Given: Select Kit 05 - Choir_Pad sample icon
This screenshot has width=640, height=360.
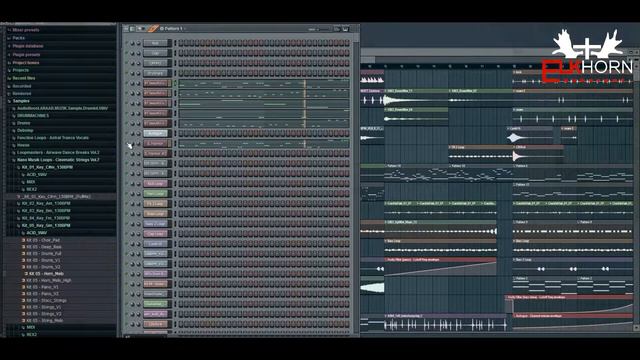Looking at the screenshot, I should pos(23,240).
